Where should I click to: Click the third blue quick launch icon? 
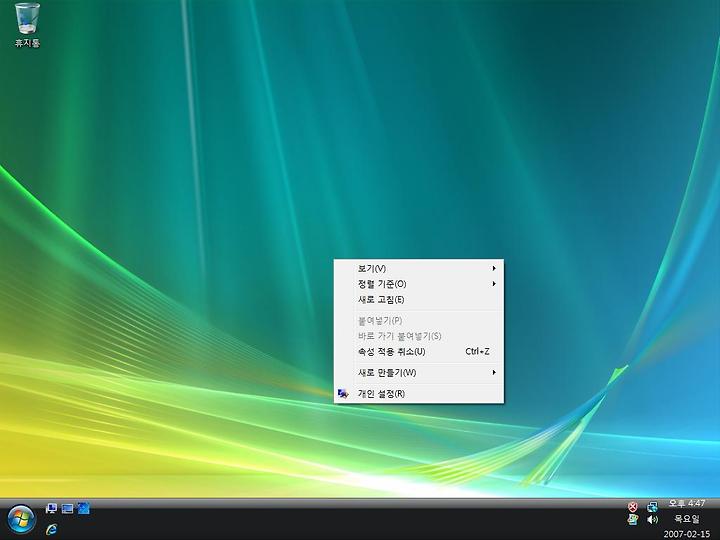pos(84,508)
